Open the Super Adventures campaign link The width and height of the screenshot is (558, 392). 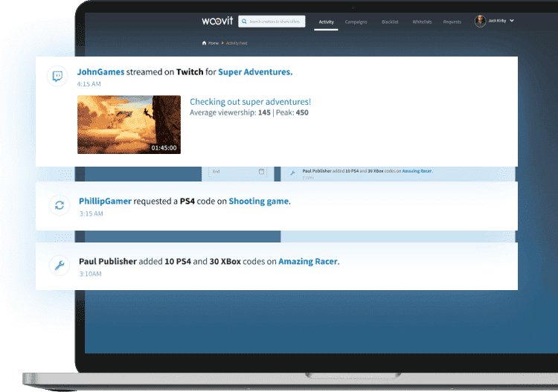(x=255, y=72)
